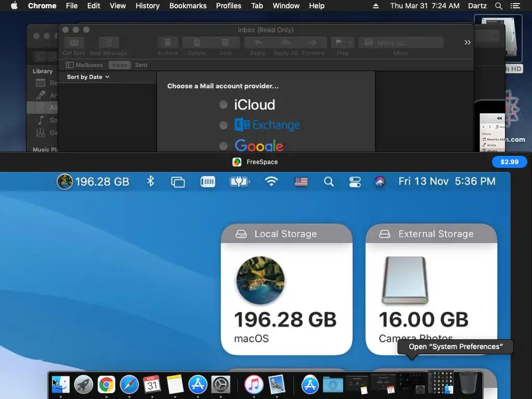Click Reply arrow in Mail toolbar
Screen dimensions: 532x399
click(258, 43)
